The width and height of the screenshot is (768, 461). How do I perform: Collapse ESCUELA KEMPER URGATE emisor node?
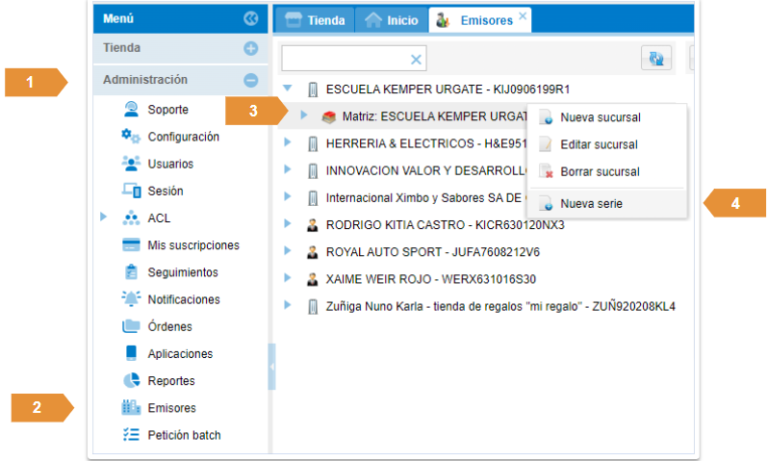pos(289,88)
